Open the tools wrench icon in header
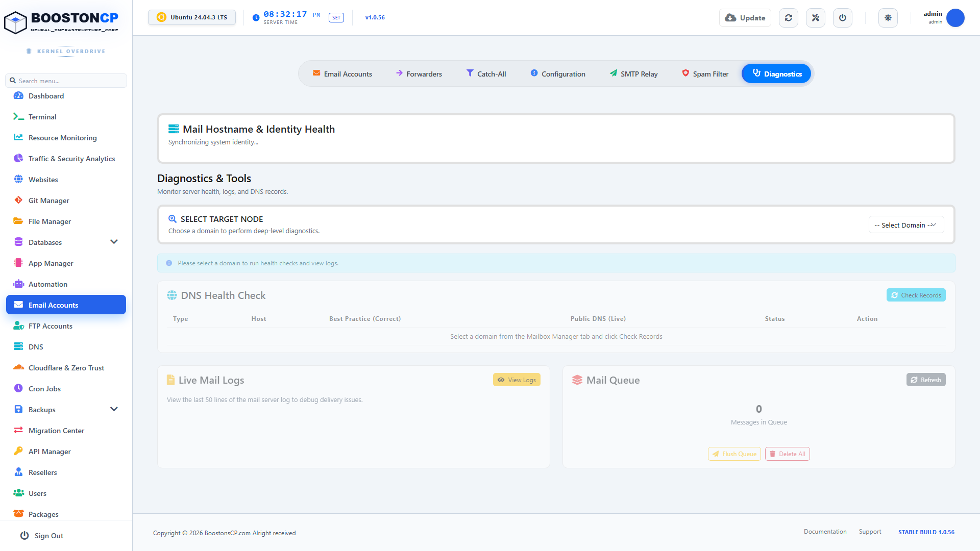This screenshot has height=551, width=980. 816,18
